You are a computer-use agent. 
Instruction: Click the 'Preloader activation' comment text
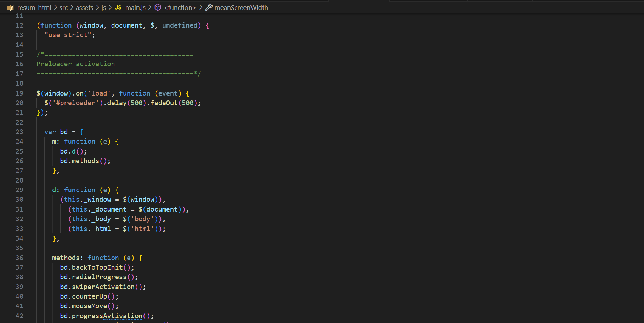(x=76, y=64)
